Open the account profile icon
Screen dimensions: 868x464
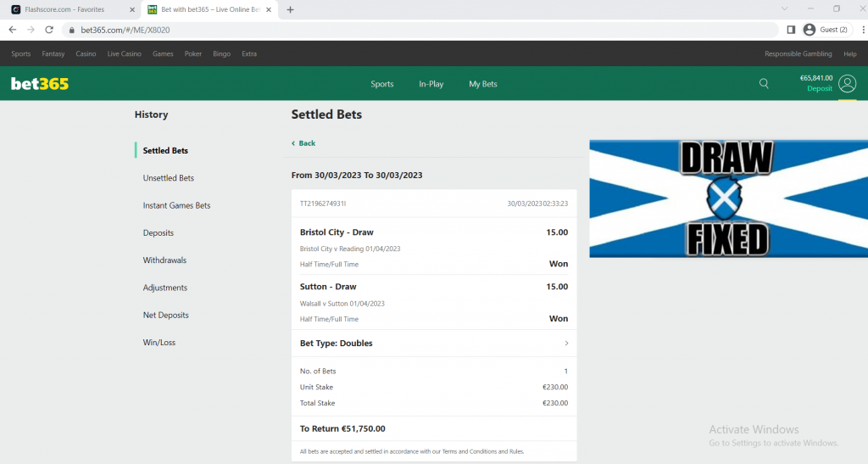[847, 84]
